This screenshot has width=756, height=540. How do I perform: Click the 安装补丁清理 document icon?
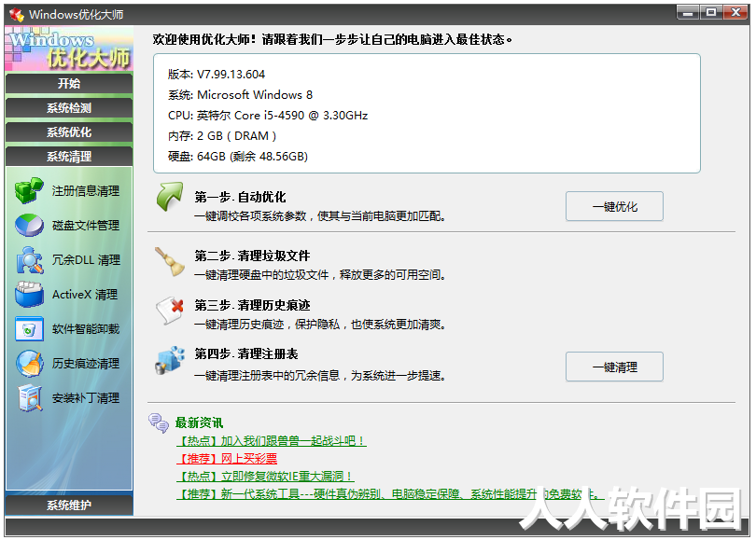click(x=31, y=398)
